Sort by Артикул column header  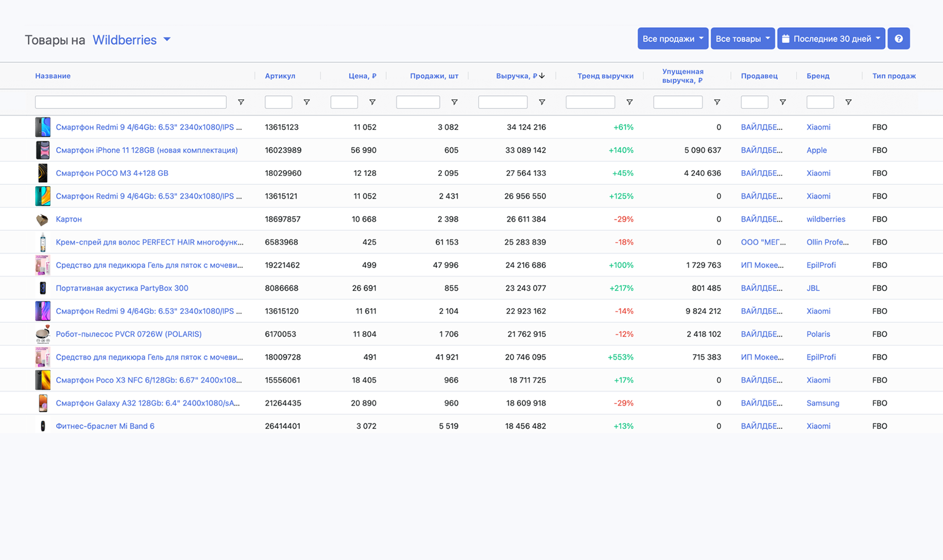[280, 76]
